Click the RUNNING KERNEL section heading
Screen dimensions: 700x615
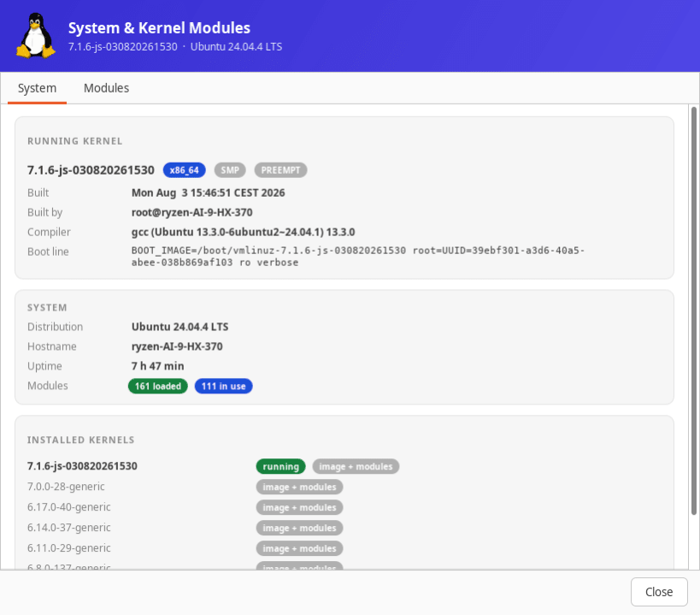[x=75, y=141]
